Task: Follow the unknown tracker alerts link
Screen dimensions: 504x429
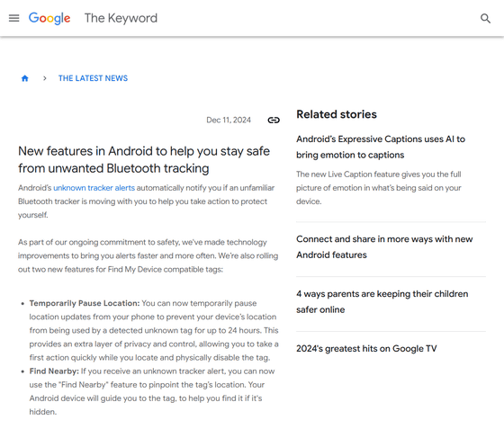Action: coord(94,188)
